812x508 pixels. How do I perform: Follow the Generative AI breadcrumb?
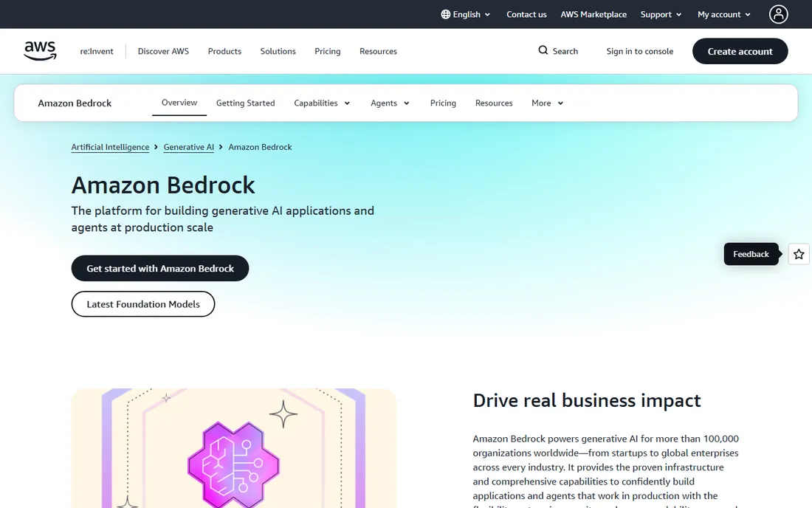coord(188,147)
